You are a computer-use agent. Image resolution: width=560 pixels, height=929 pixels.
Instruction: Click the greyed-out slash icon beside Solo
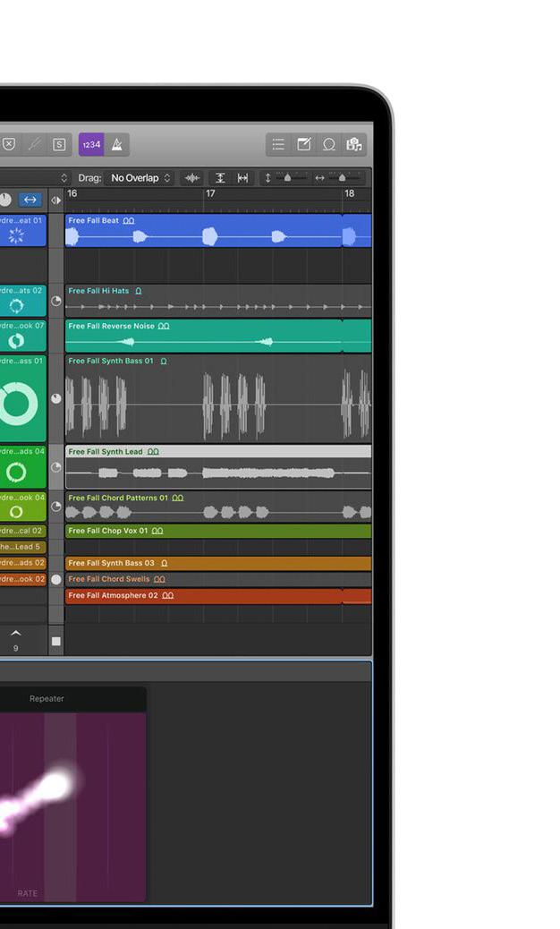[34, 145]
